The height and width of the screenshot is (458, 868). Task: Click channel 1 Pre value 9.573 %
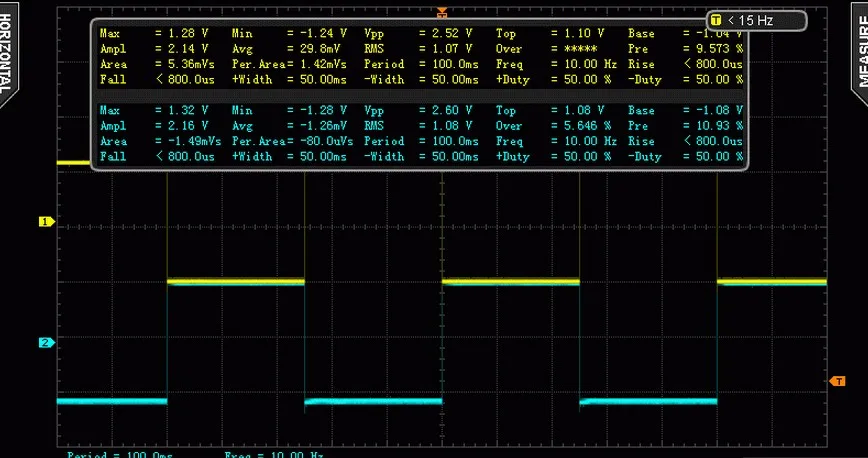click(720, 49)
